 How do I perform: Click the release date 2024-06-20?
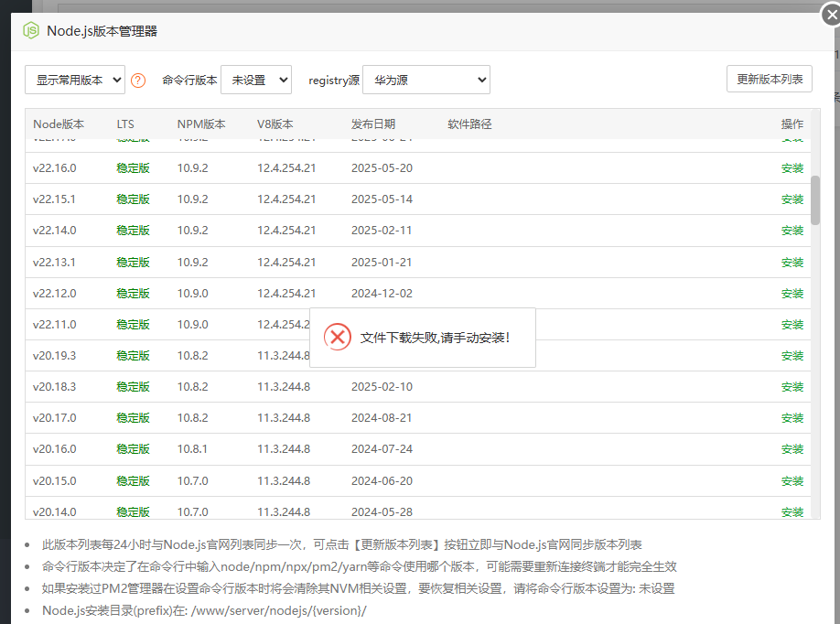[x=382, y=481]
